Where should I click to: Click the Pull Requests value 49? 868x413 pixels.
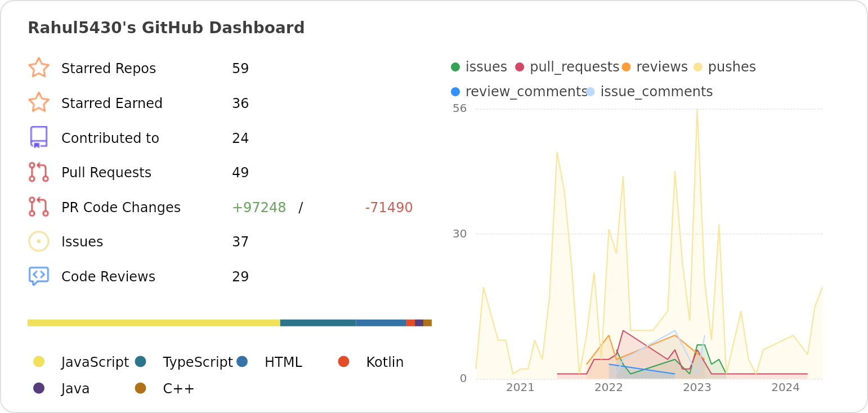pyautogui.click(x=240, y=173)
